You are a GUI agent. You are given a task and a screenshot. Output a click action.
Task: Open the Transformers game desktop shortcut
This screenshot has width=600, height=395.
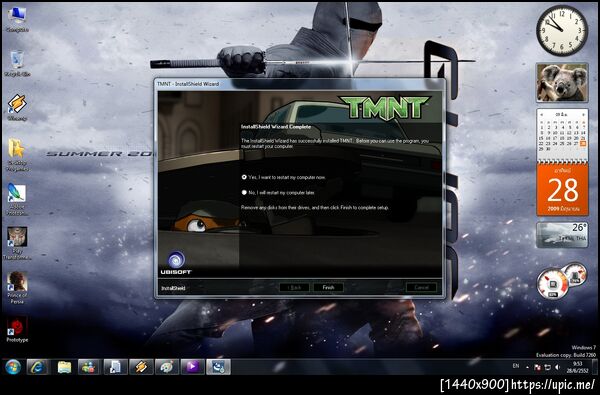pos(17,243)
